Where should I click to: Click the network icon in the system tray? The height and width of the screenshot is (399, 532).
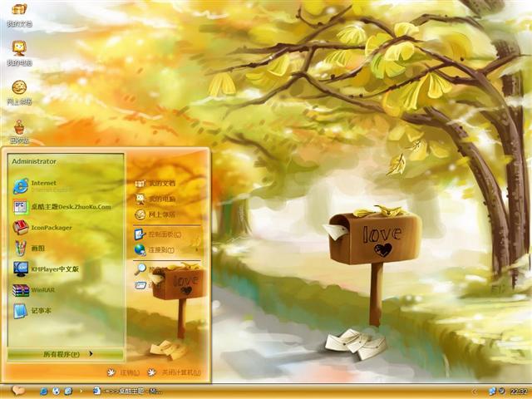(x=491, y=392)
